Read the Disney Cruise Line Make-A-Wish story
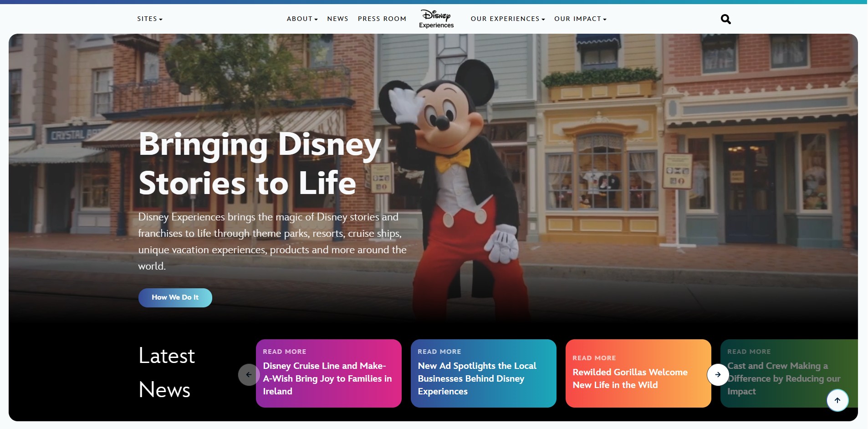This screenshot has height=429, width=868. pyautogui.click(x=329, y=373)
